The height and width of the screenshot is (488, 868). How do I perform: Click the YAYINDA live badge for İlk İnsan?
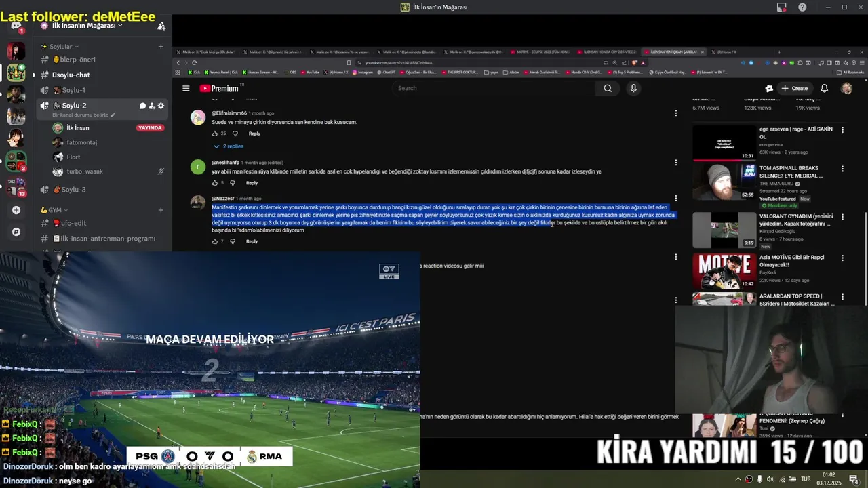pyautogui.click(x=150, y=128)
